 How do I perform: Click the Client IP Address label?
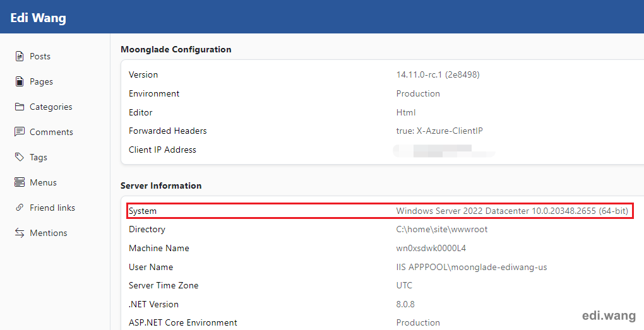(162, 150)
